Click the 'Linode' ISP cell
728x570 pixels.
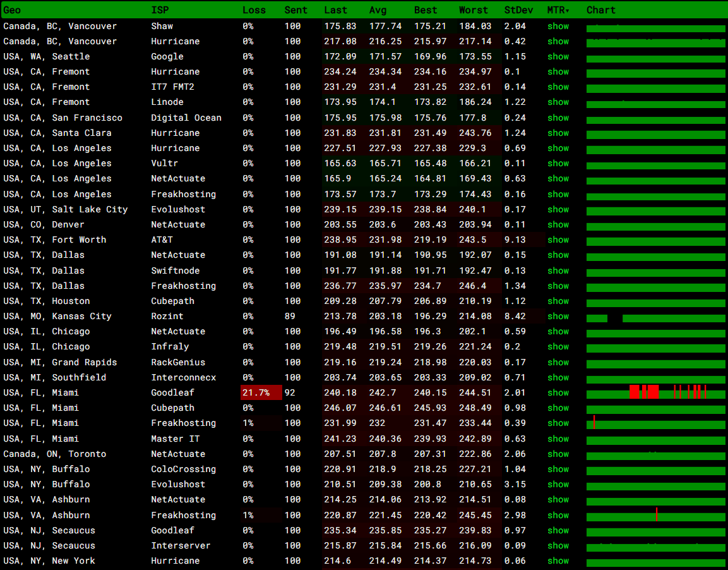click(x=167, y=102)
